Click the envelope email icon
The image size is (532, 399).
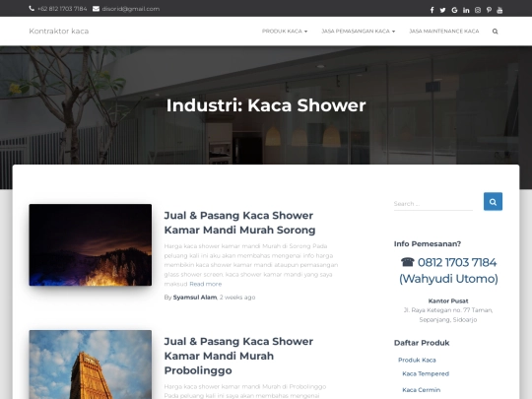click(96, 9)
